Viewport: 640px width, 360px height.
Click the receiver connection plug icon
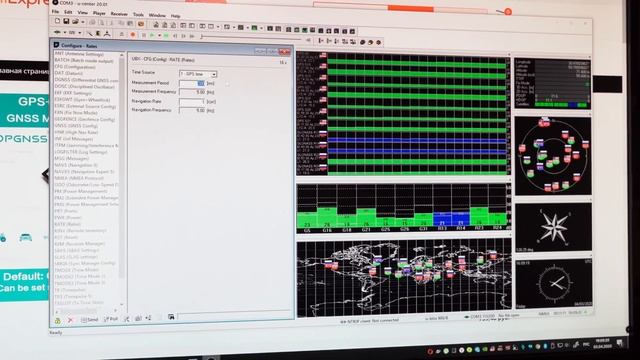(x=58, y=32)
